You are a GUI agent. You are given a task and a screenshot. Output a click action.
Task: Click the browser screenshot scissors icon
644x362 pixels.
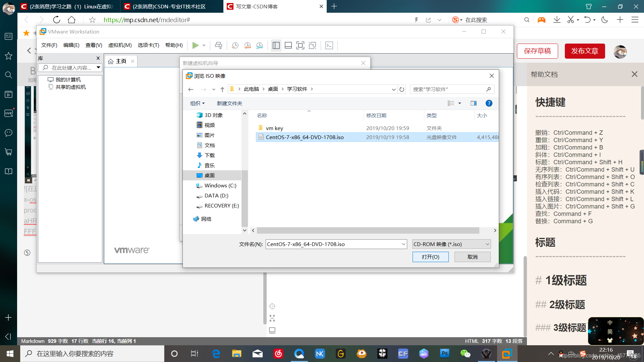click(x=571, y=20)
